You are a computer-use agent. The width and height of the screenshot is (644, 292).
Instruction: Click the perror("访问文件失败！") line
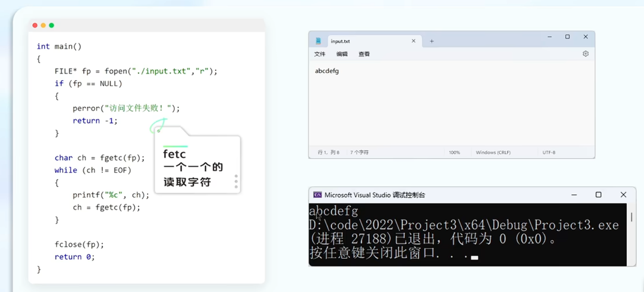click(x=126, y=108)
